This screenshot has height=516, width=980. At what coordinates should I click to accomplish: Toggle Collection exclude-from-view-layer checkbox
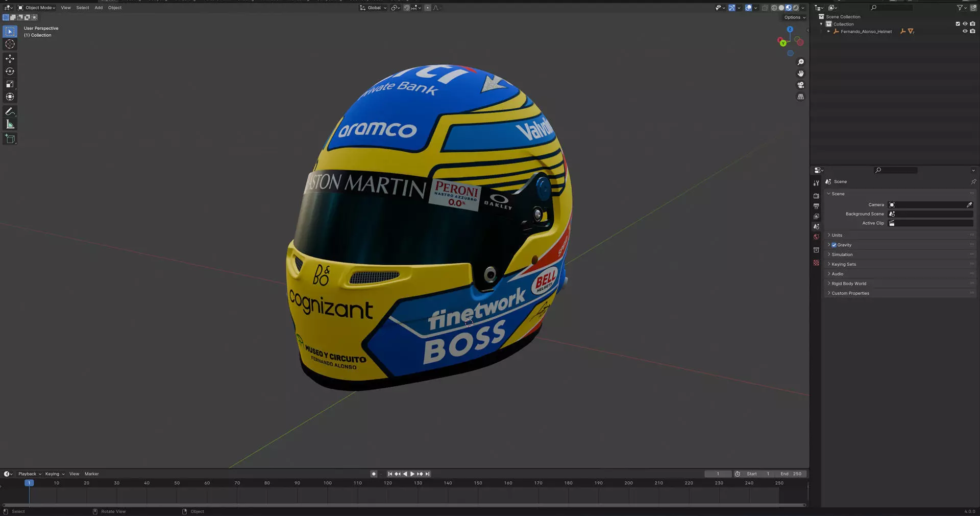pos(958,24)
